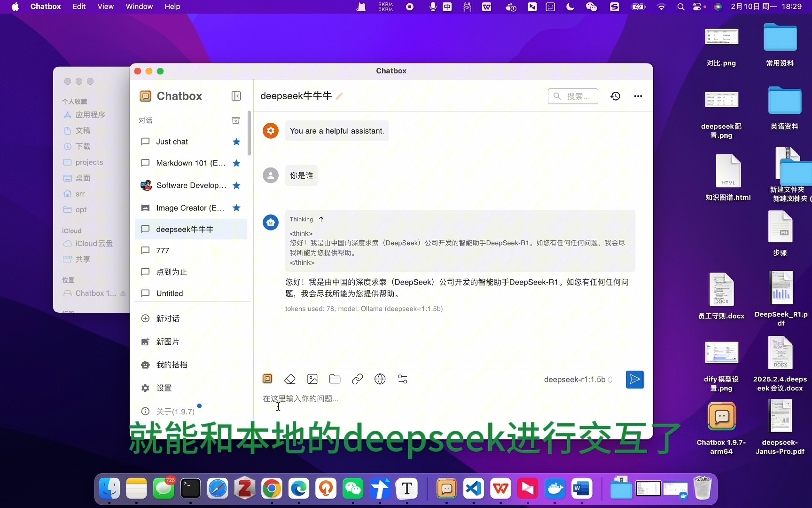Image resolution: width=812 pixels, height=508 pixels.
Task: Open the Help menu in menu bar
Action: tap(172, 7)
